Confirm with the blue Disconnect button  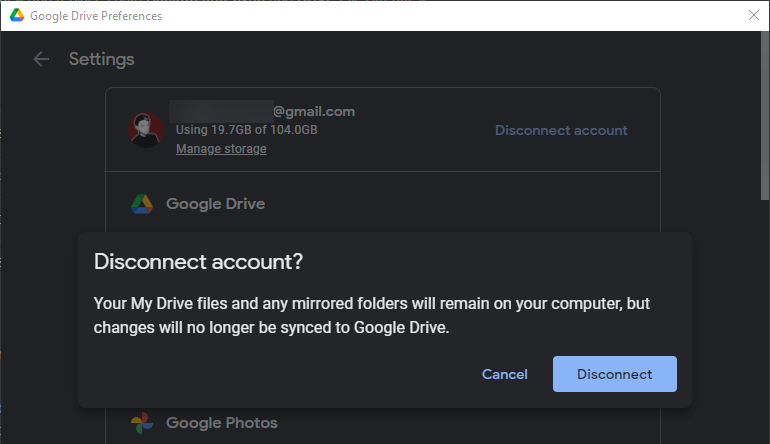(x=614, y=374)
